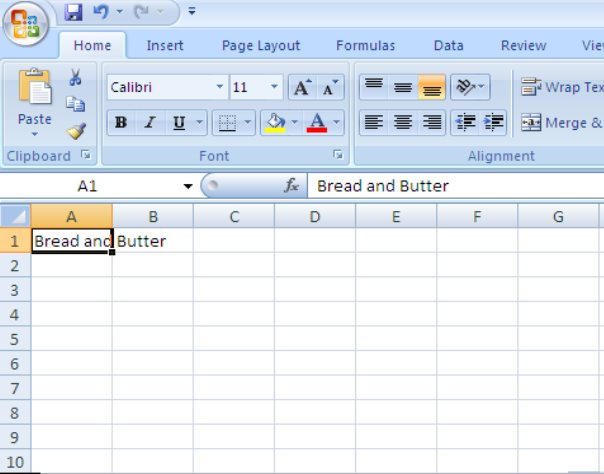Screen dimensions: 604x474
Task: Increase font size with large A
Action: [x=302, y=87]
